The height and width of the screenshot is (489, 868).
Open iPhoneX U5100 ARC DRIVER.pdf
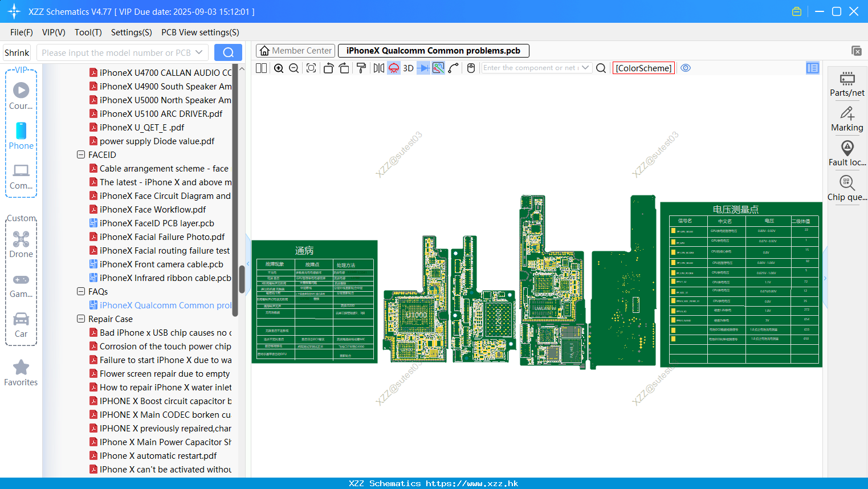pos(161,113)
